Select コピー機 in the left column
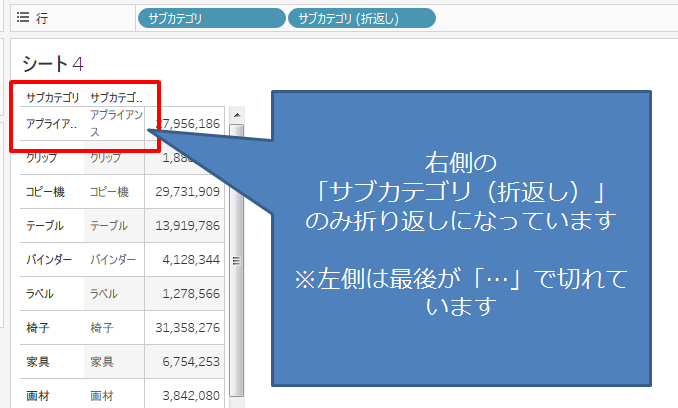This screenshot has height=408, width=678. 45,192
